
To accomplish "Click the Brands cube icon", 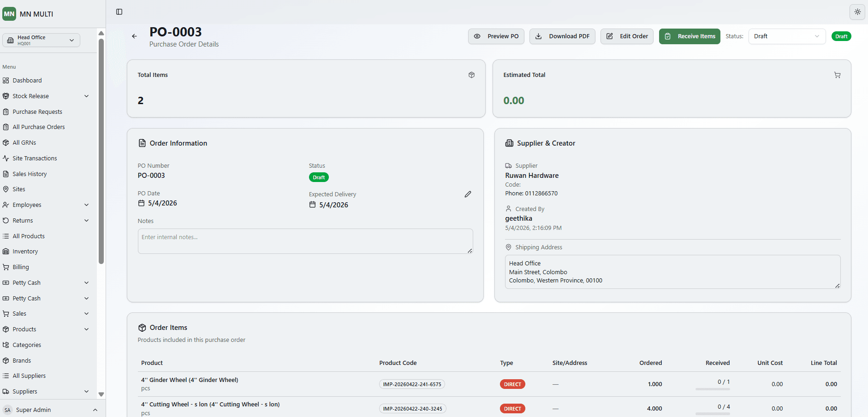I will coord(6,361).
